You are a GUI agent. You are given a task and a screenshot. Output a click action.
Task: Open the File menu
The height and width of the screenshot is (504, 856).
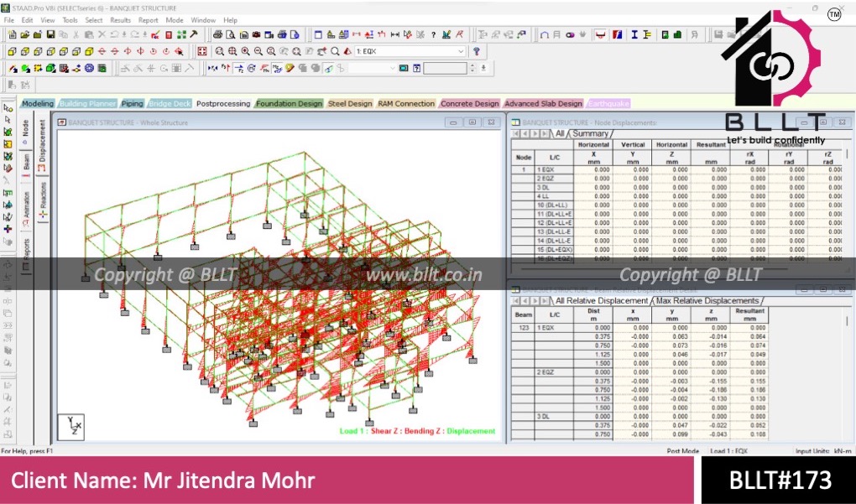pos(8,20)
